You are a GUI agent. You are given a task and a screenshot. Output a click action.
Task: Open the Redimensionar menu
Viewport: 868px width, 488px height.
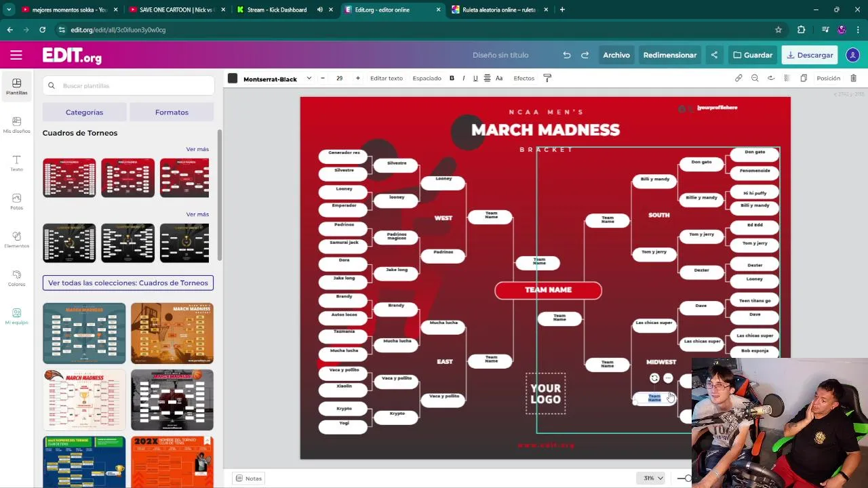[x=670, y=55]
